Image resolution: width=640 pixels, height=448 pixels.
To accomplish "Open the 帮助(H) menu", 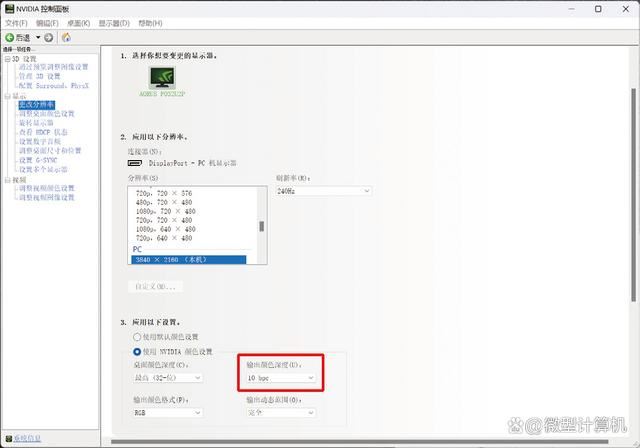I will coord(150,22).
